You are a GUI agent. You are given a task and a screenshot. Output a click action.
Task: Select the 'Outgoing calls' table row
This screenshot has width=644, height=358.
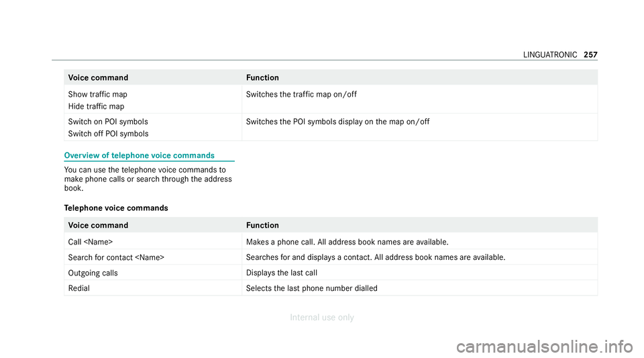tap(331, 273)
